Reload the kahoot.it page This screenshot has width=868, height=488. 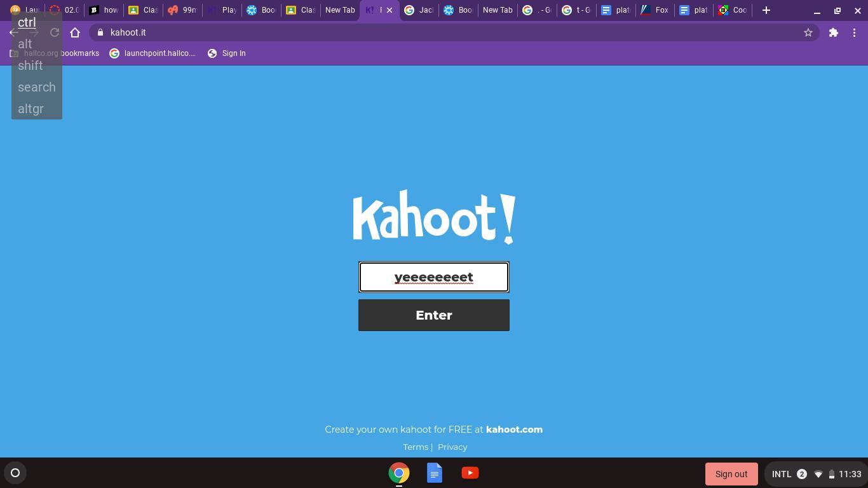55,32
